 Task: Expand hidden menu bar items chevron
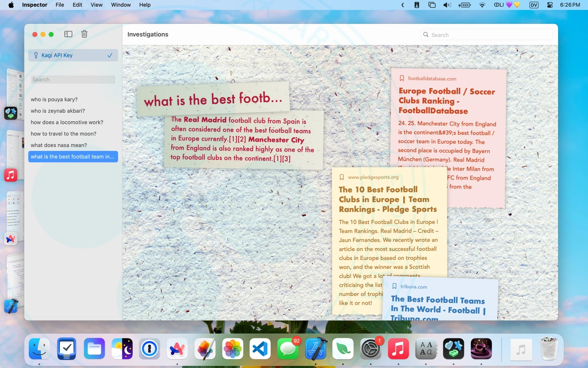402,5
